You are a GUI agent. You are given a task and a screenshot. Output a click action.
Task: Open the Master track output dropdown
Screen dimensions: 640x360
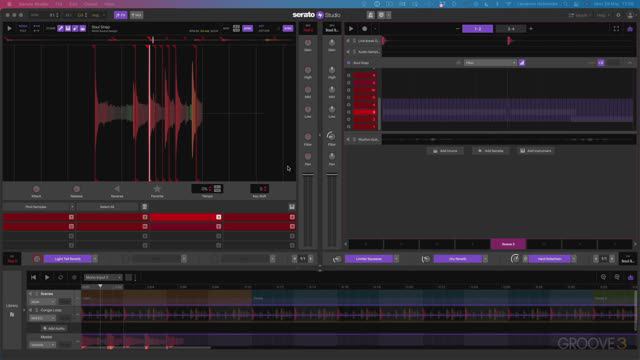tap(42, 345)
